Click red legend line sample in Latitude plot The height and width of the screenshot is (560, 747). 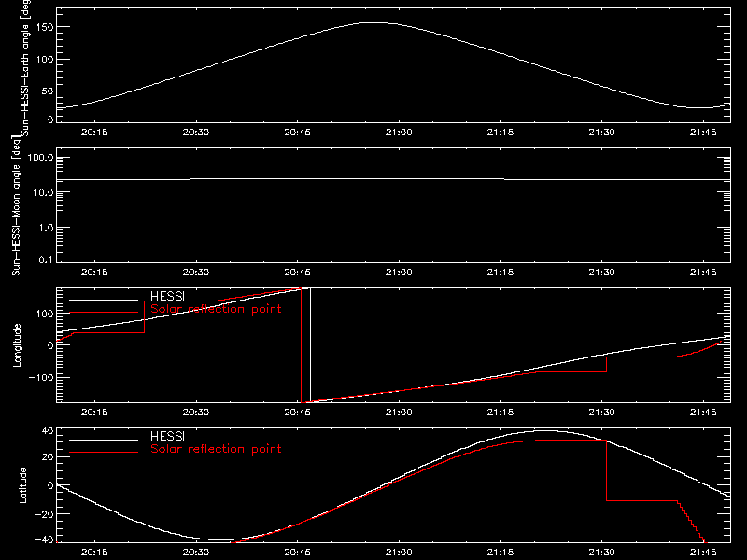tap(104, 453)
